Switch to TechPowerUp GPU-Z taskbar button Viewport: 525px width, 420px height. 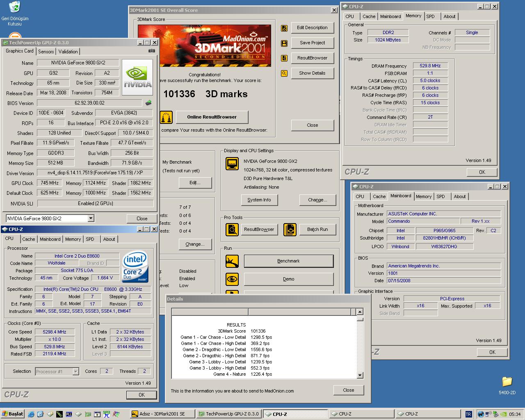coord(229,414)
